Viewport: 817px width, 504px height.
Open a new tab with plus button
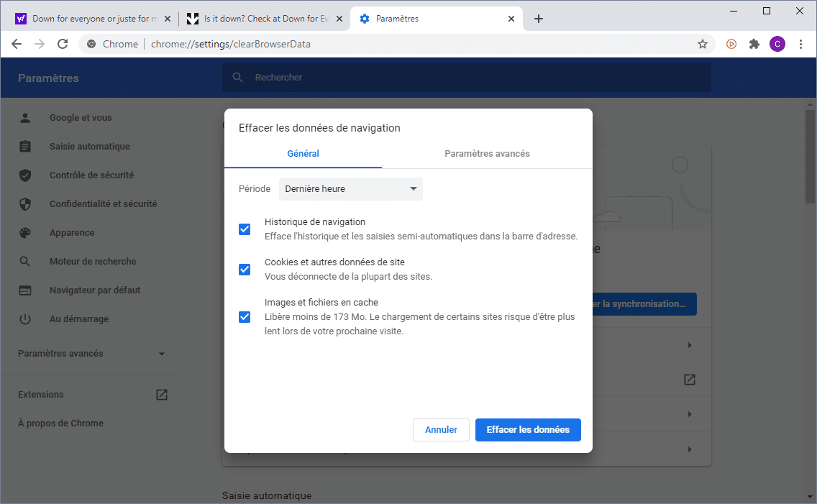(539, 19)
